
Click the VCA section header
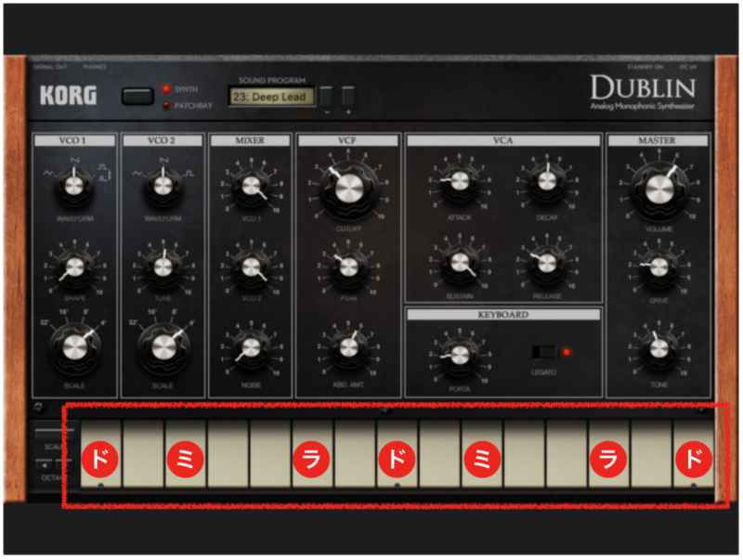coord(503,140)
